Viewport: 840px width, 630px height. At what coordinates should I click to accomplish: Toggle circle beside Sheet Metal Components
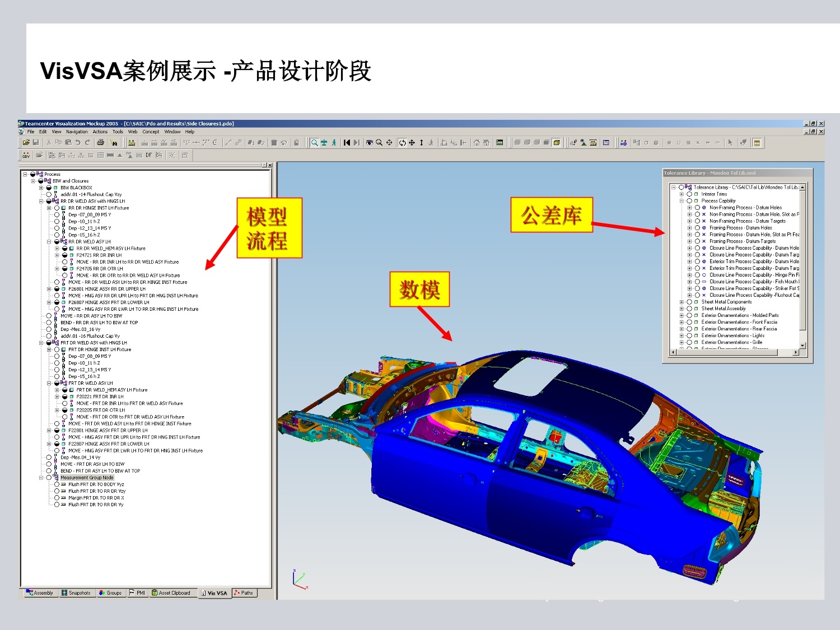tap(689, 302)
